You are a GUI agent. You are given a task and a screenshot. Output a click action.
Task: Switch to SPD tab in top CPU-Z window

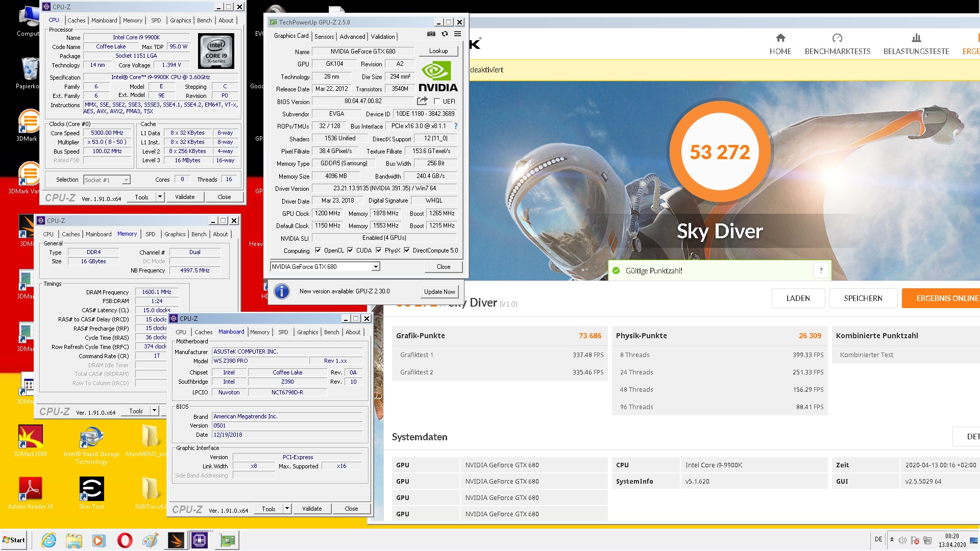coord(156,20)
